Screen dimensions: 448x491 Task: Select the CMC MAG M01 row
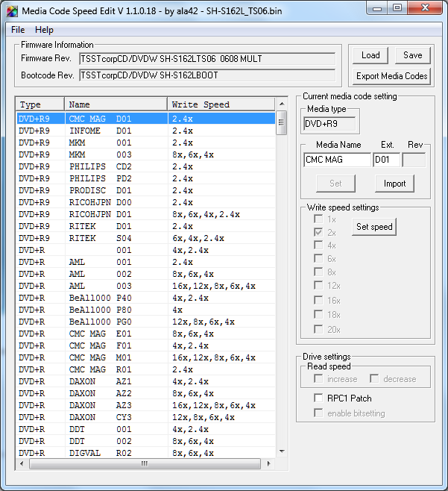[146, 357]
